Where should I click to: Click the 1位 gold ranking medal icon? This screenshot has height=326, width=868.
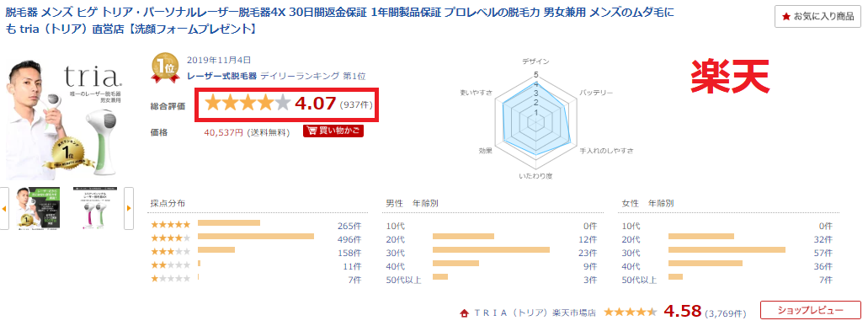[x=166, y=68]
